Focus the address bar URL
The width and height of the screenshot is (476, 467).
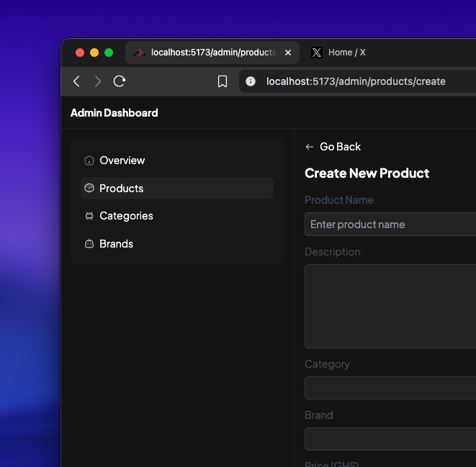coord(356,81)
